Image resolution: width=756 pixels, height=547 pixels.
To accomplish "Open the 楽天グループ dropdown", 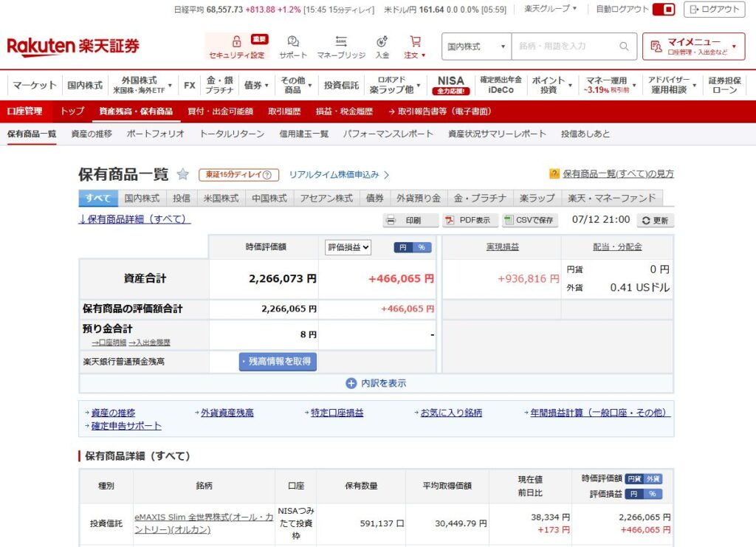I will pos(551,9).
